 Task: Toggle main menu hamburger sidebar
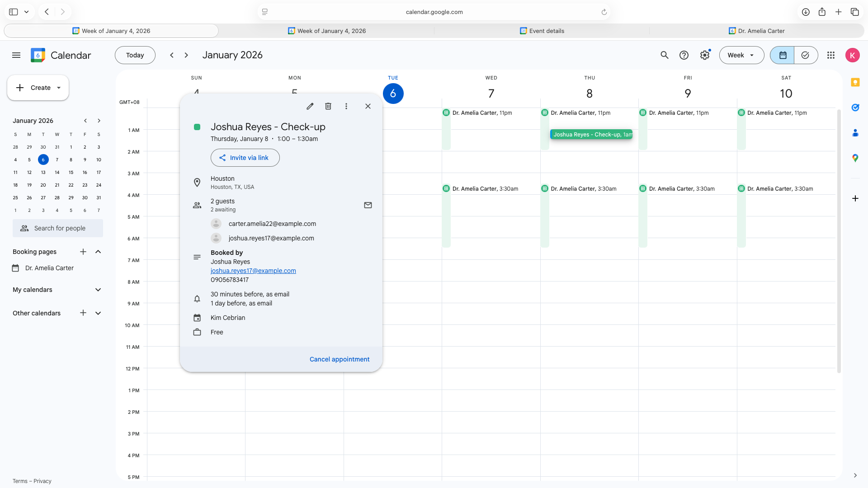point(16,55)
